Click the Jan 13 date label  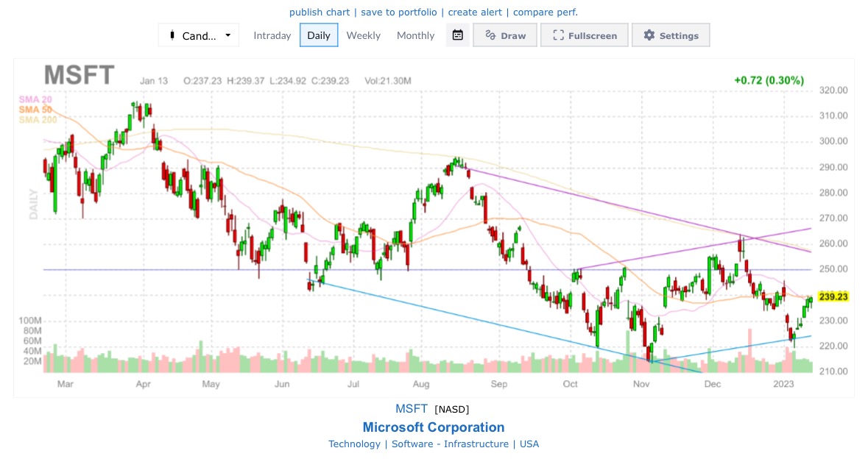154,81
